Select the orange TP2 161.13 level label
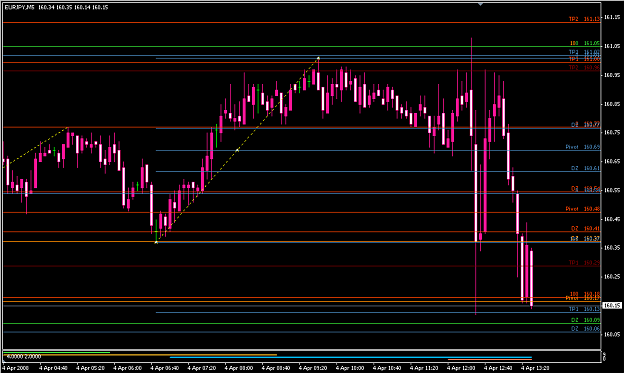 (x=584, y=19)
